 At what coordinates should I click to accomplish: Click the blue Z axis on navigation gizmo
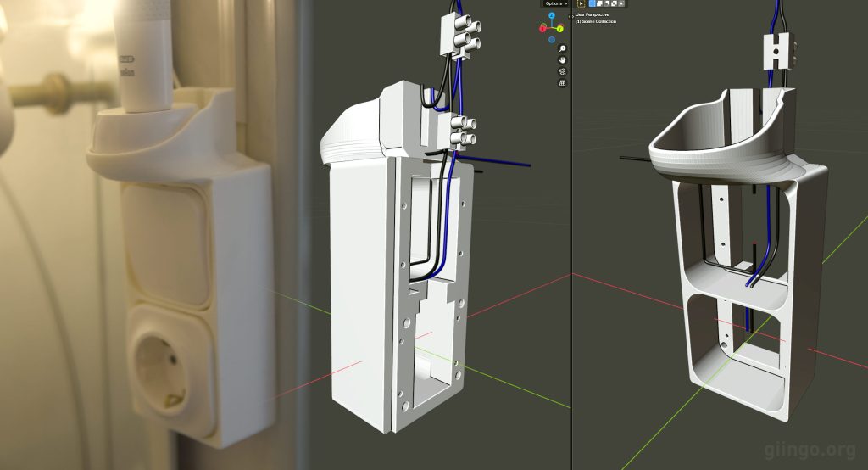point(552,15)
